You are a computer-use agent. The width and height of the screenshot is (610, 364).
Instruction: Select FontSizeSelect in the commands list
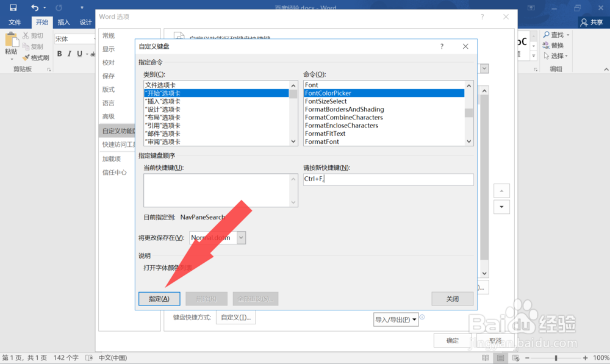[x=326, y=101]
